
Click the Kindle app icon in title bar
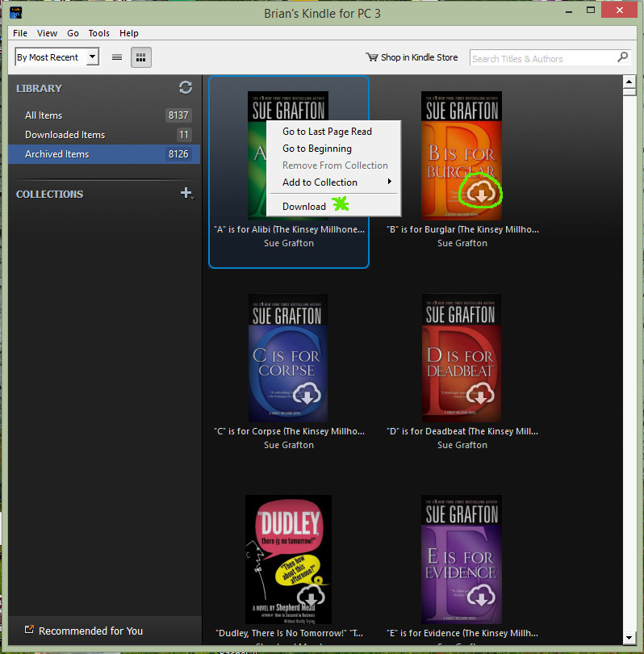[x=16, y=12]
